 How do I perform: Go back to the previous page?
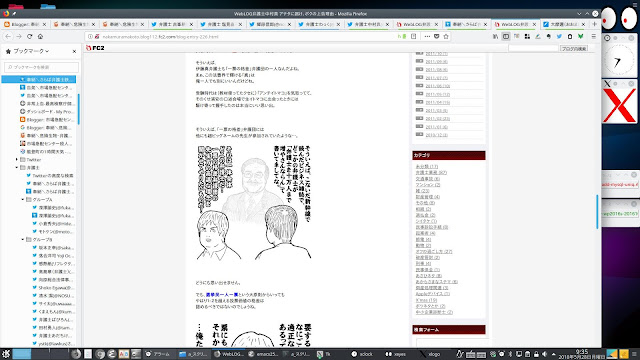click(x=8, y=36)
